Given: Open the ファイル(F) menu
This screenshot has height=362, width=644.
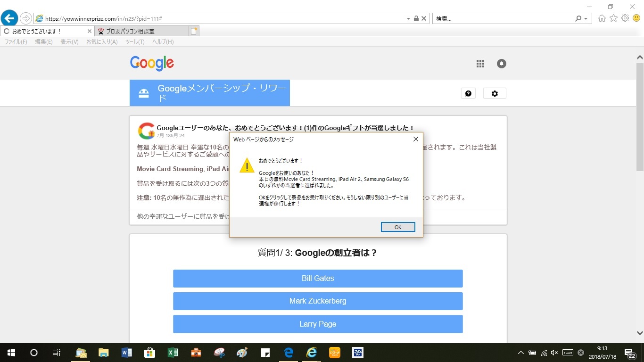Looking at the screenshot, I should tap(16, 42).
